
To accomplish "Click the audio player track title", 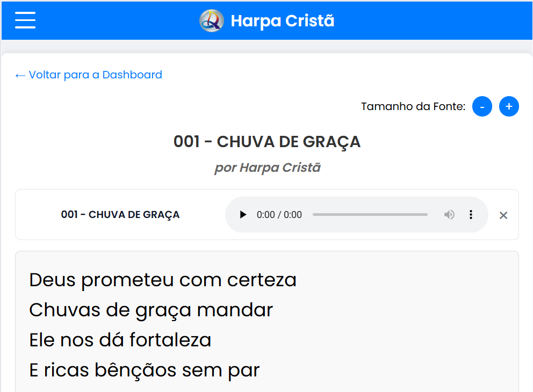I will tap(120, 215).
